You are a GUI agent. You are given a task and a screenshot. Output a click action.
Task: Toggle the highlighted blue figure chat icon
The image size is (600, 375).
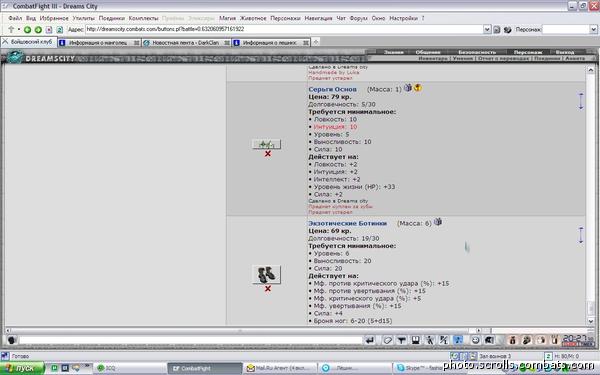coord(458,340)
